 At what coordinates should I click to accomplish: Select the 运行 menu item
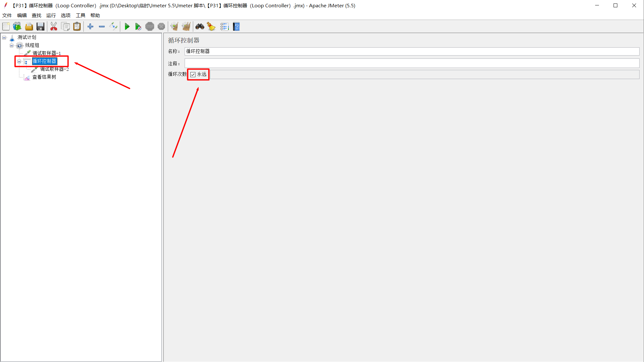pyautogui.click(x=51, y=15)
